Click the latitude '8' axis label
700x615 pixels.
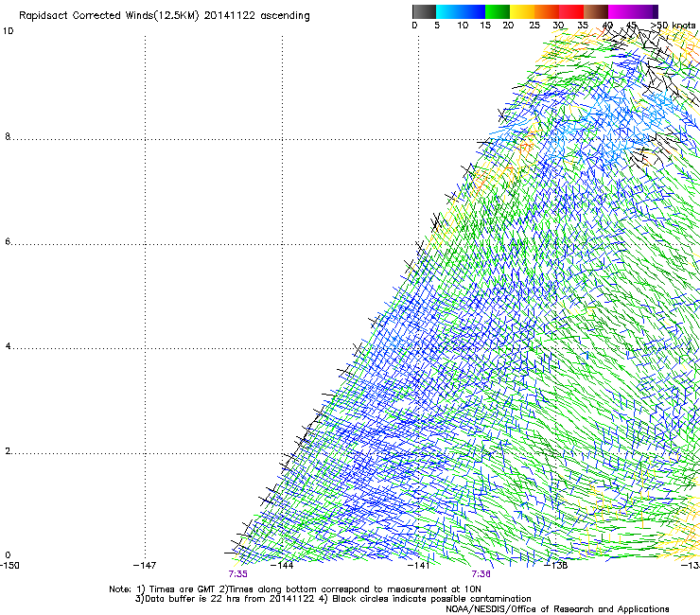click(x=8, y=136)
